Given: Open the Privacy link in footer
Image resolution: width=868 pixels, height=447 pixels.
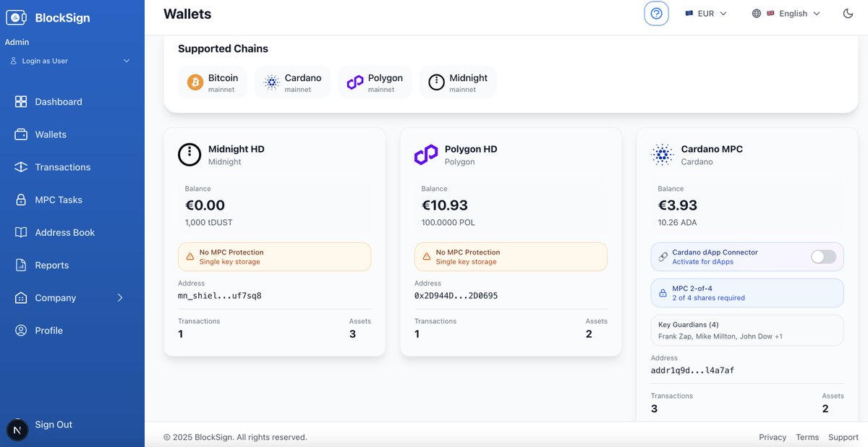Looking at the screenshot, I should coord(773,437).
